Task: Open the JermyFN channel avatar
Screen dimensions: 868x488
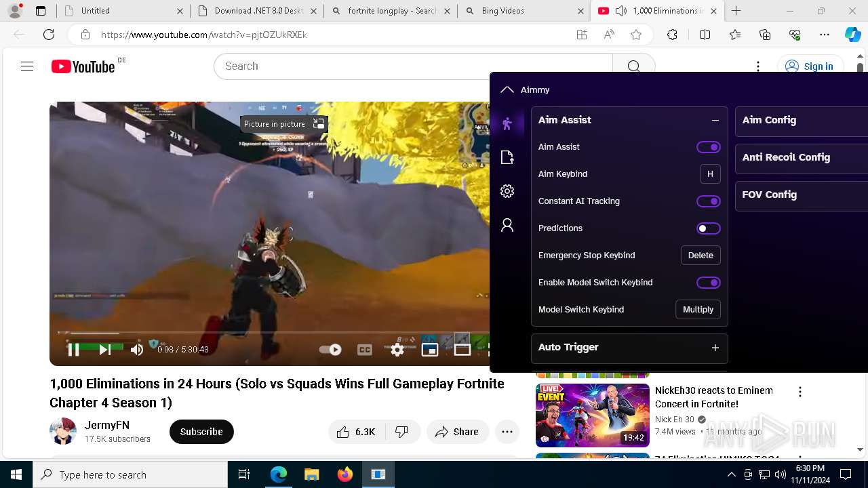Action: click(63, 432)
